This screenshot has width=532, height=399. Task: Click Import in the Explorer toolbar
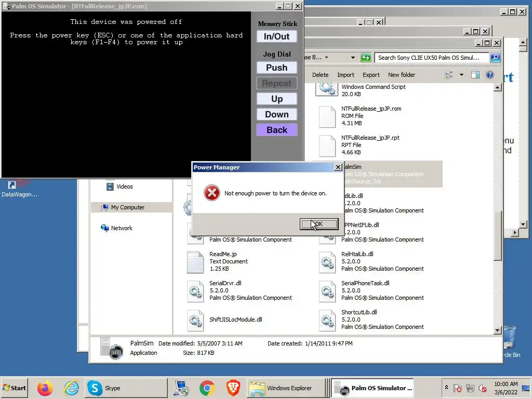pyautogui.click(x=345, y=75)
